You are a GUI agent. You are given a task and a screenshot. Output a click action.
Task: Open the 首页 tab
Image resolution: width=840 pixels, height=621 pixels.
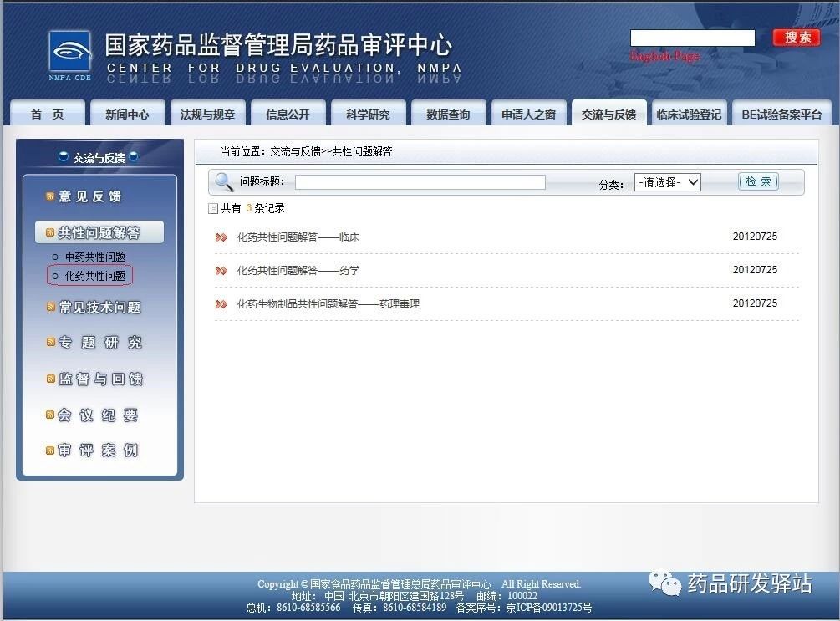(x=47, y=114)
